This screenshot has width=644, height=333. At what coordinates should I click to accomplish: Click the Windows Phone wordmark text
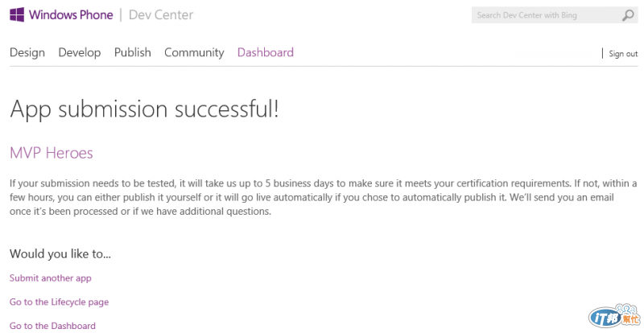point(71,15)
